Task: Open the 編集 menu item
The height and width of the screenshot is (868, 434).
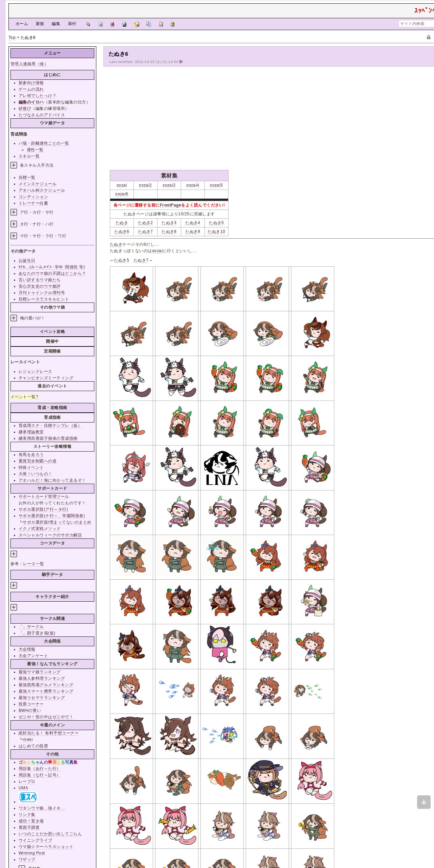Action: click(x=56, y=24)
